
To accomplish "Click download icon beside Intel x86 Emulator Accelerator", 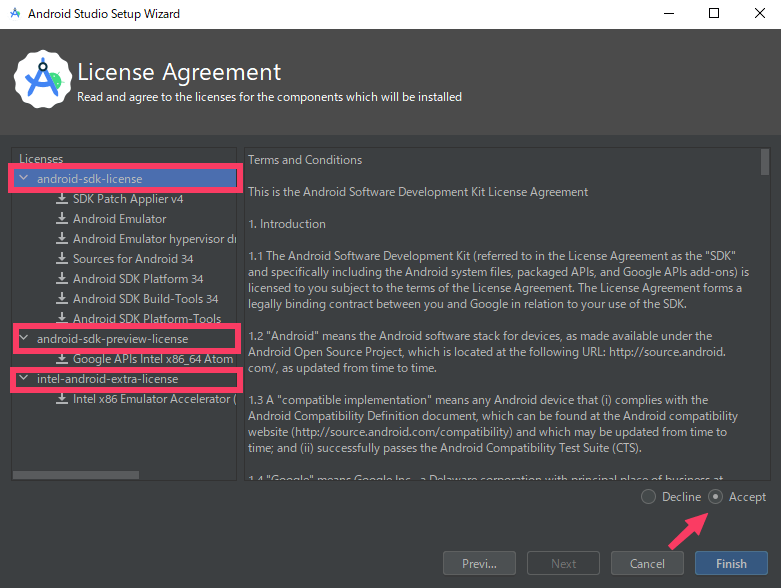I will tap(62, 398).
